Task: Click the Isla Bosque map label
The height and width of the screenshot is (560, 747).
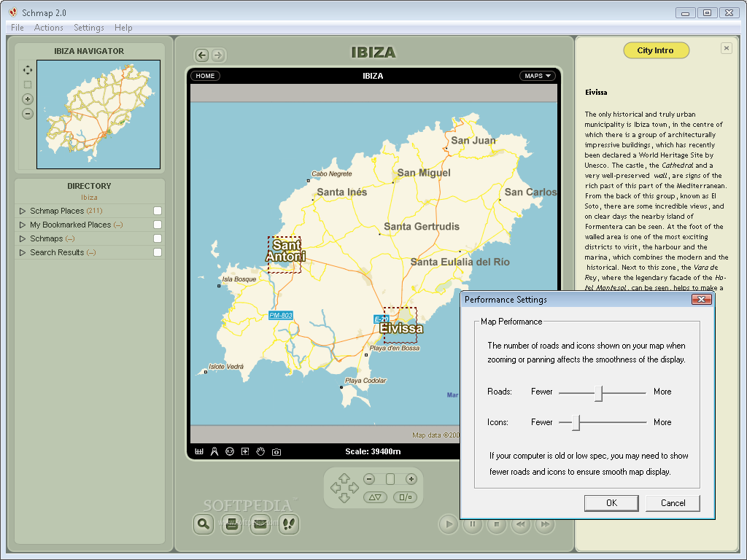Action: pos(239,279)
